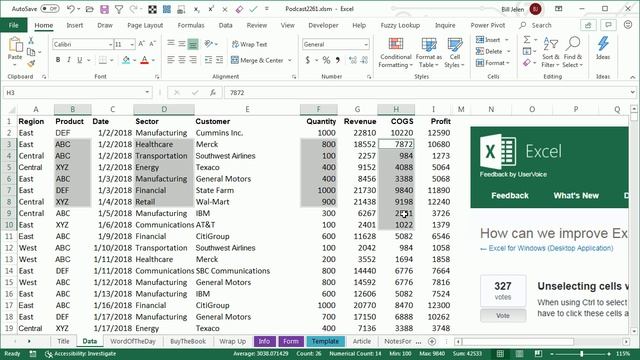
Task: Toggle Bottom Align button
Action: pyautogui.click(x=193, y=44)
